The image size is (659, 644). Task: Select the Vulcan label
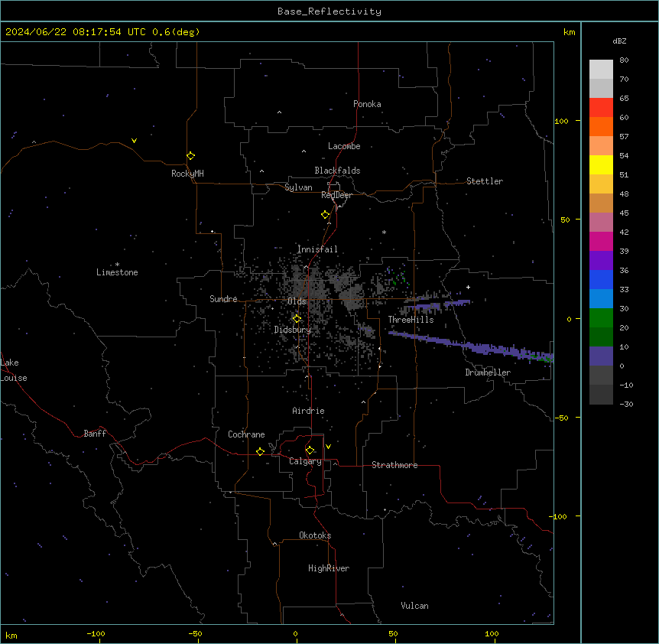coord(414,606)
